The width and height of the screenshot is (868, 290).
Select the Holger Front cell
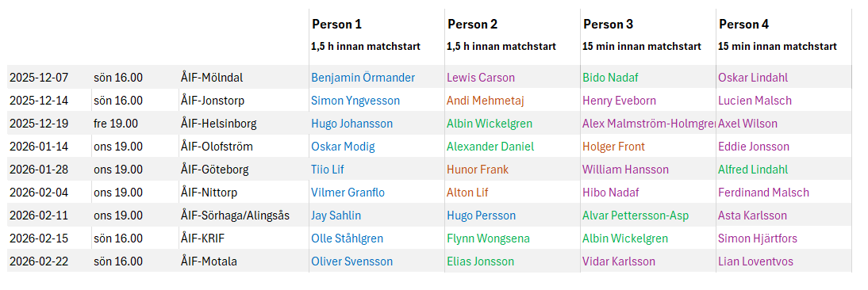[647, 147]
